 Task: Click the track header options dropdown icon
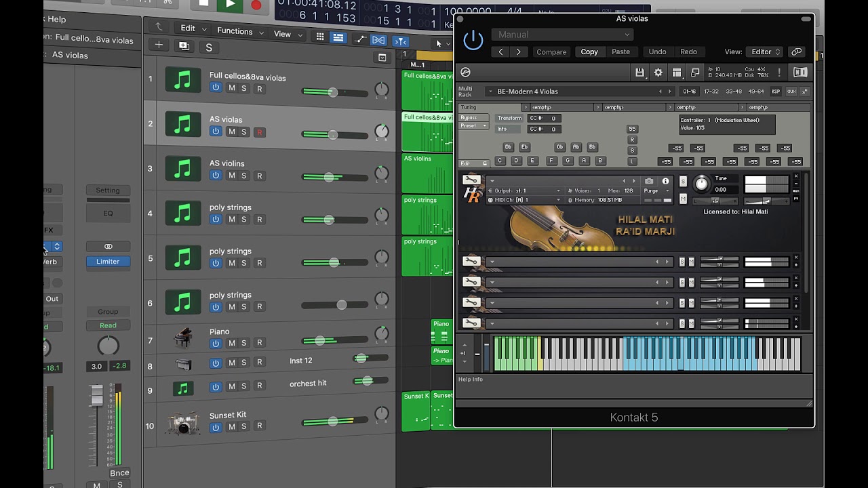point(382,58)
